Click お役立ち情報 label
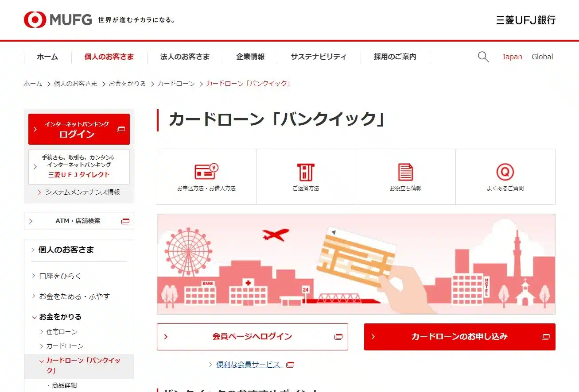 click(405, 188)
